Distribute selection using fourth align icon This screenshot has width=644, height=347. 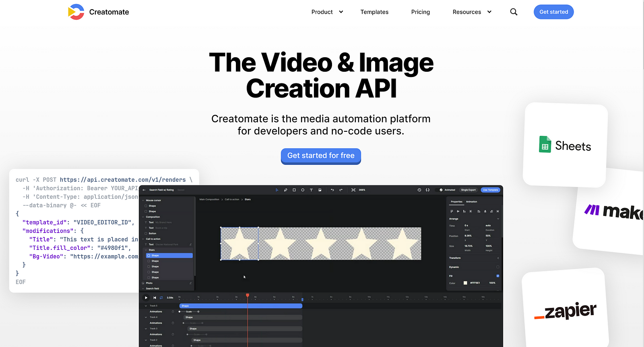pyautogui.click(x=471, y=211)
